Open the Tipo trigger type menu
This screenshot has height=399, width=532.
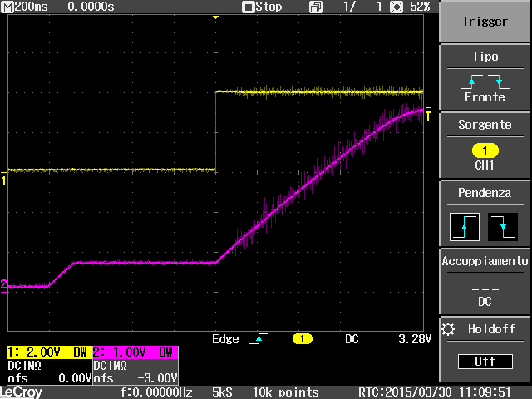pyautogui.click(x=485, y=77)
